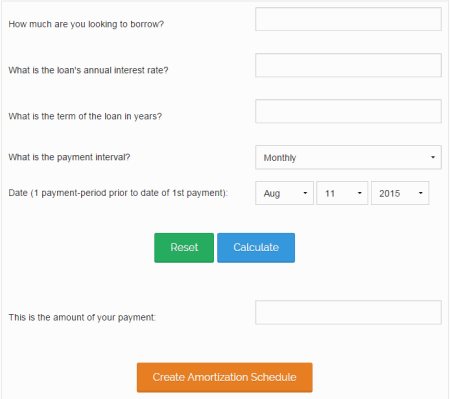Click the green Reset button
The image size is (450, 399).
(184, 248)
